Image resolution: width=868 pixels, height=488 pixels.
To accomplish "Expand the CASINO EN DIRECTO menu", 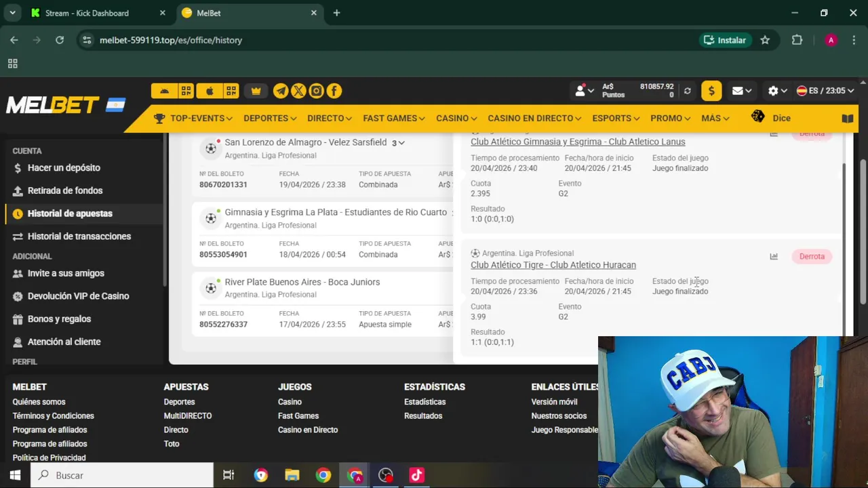I will point(534,118).
